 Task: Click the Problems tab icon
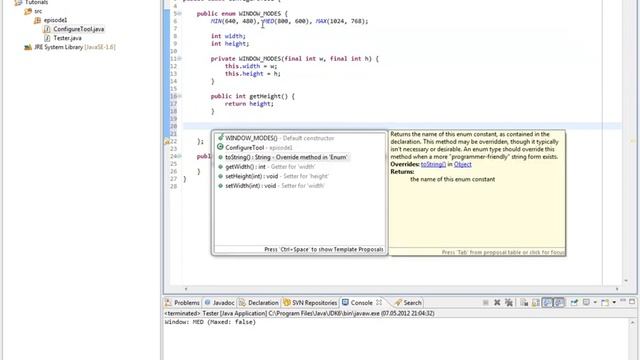tap(168, 302)
